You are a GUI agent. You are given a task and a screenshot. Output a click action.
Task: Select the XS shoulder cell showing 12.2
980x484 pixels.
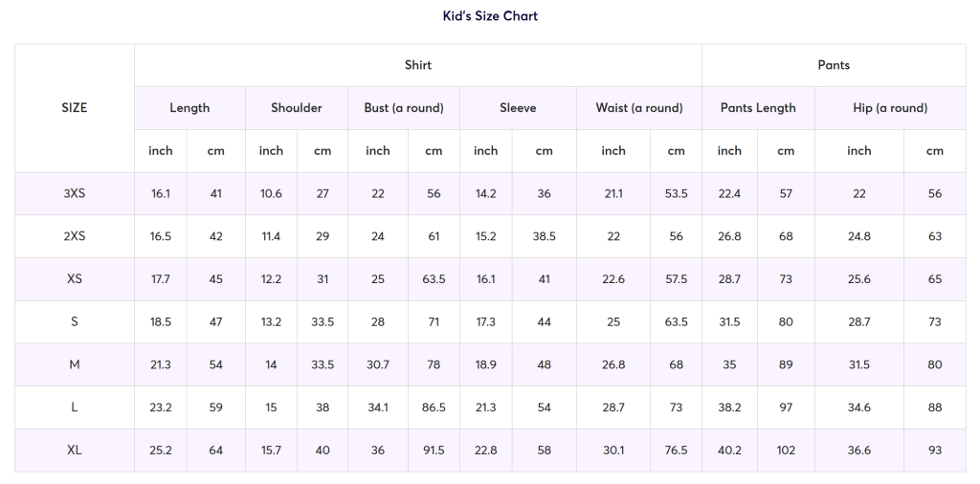(x=271, y=279)
